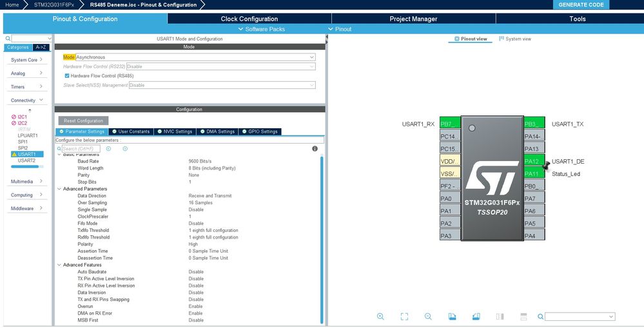This screenshot has height=328, width=644.
Task: Click the Baud Rate value 9600 Bits/s
Action: tap(200, 161)
